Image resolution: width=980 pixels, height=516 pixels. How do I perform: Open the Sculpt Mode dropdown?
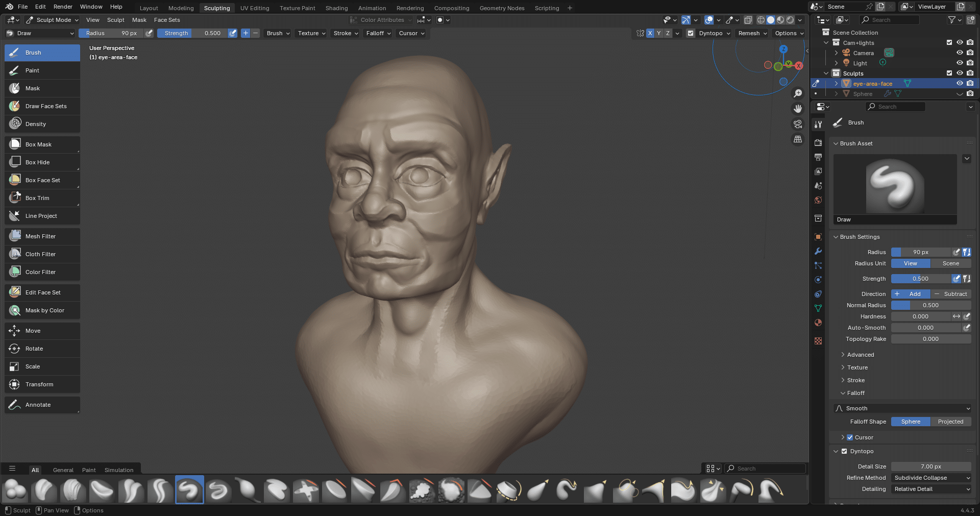(x=53, y=20)
